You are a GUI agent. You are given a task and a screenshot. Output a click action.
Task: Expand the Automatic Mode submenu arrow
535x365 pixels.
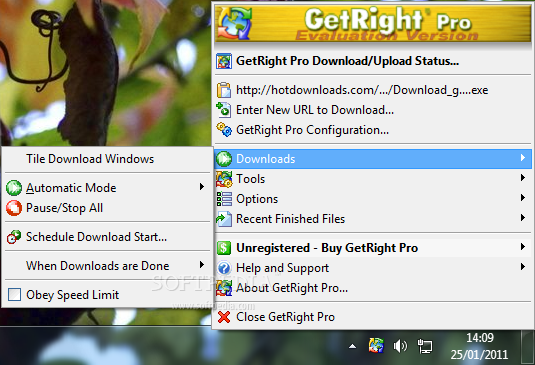point(202,187)
